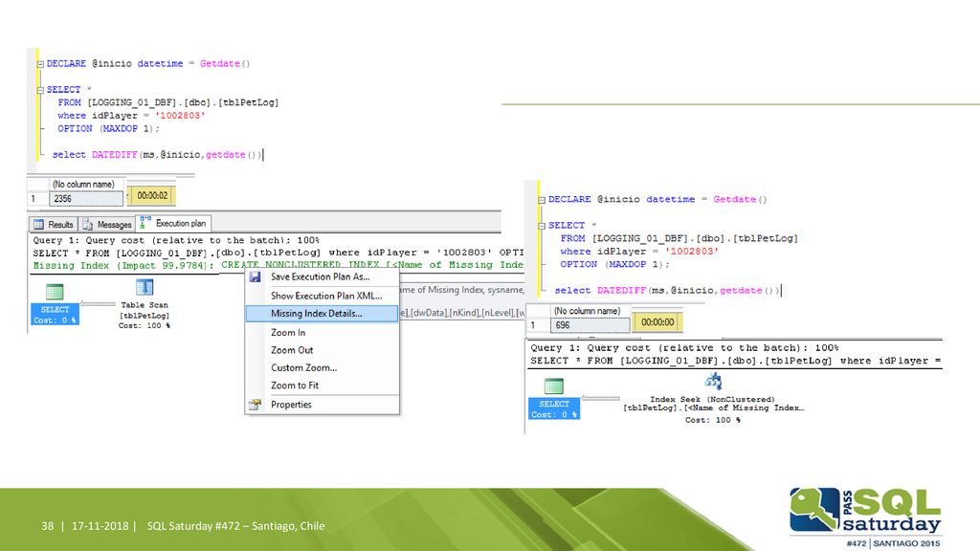Viewport: 980px width, 551px height.
Task: Click the save icon beside Save Execution Plan As
Action: (x=255, y=276)
